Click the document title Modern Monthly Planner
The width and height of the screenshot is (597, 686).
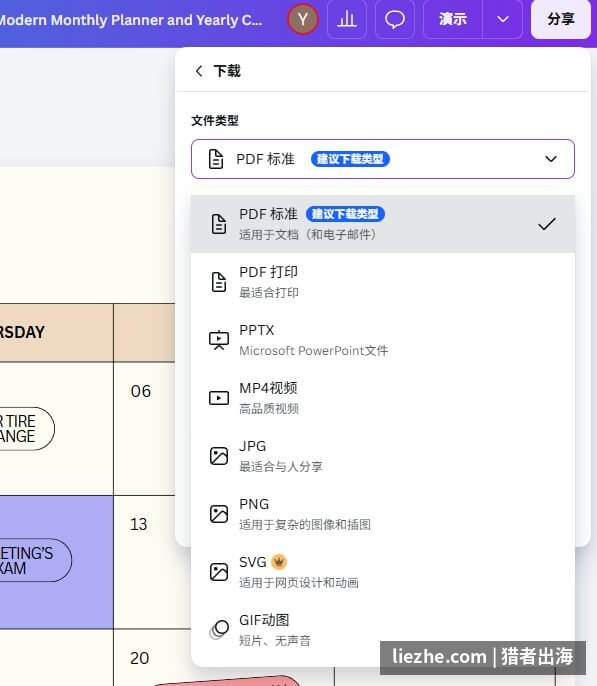131,20
